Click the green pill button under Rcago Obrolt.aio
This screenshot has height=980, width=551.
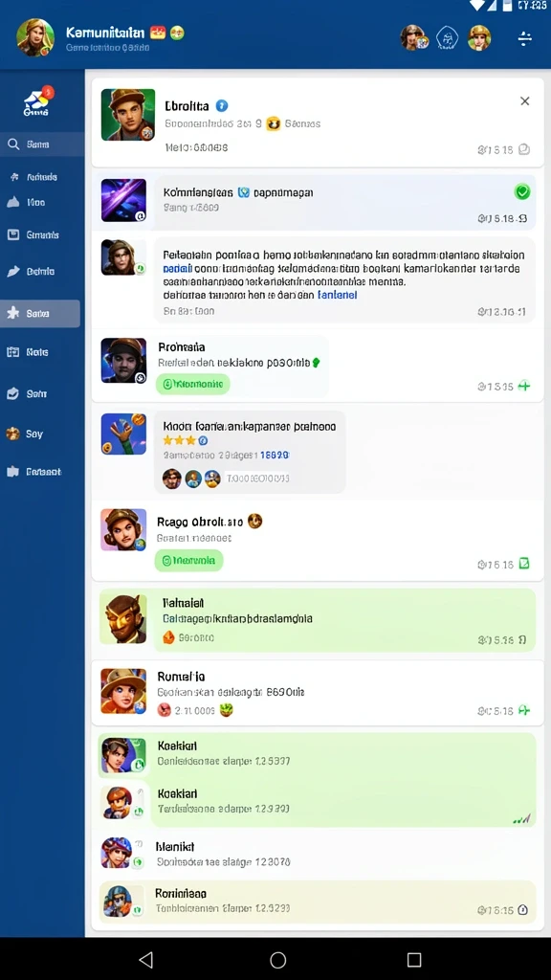[x=188, y=561]
